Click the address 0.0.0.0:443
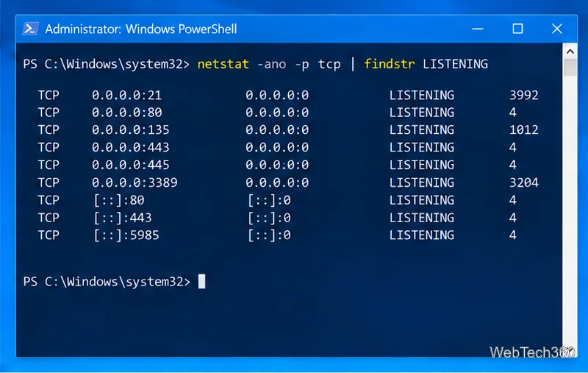The height and width of the screenshot is (373, 588). pos(131,147)
